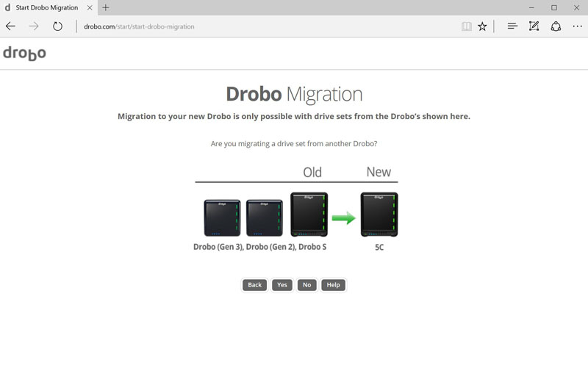Click the Back button on the page
The width and height of the screenshot is (588, 371).
pyautogui.click(x=254, y=285)
